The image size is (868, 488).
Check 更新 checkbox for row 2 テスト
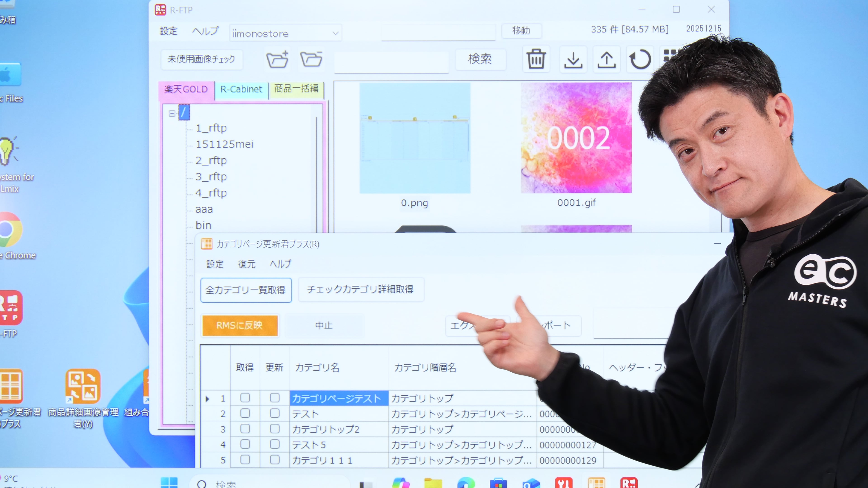tap(274, 413)
